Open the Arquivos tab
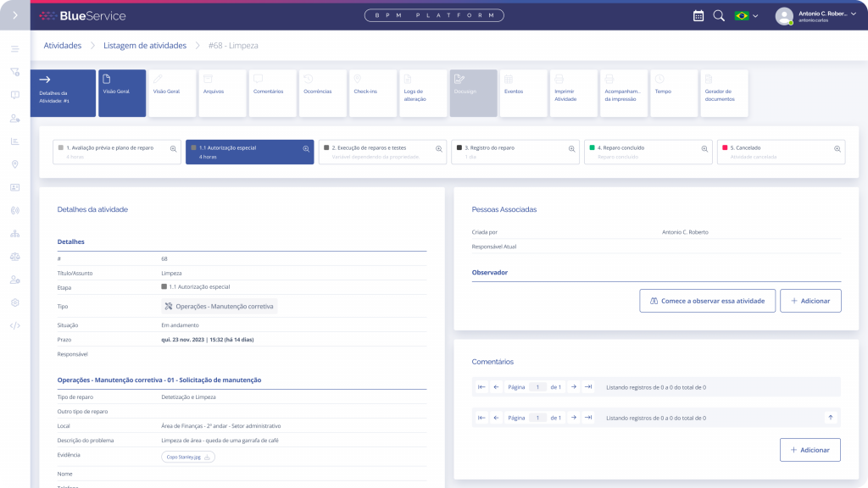The image size is (868, 488). pyautogui.click(x=223, y=93)
